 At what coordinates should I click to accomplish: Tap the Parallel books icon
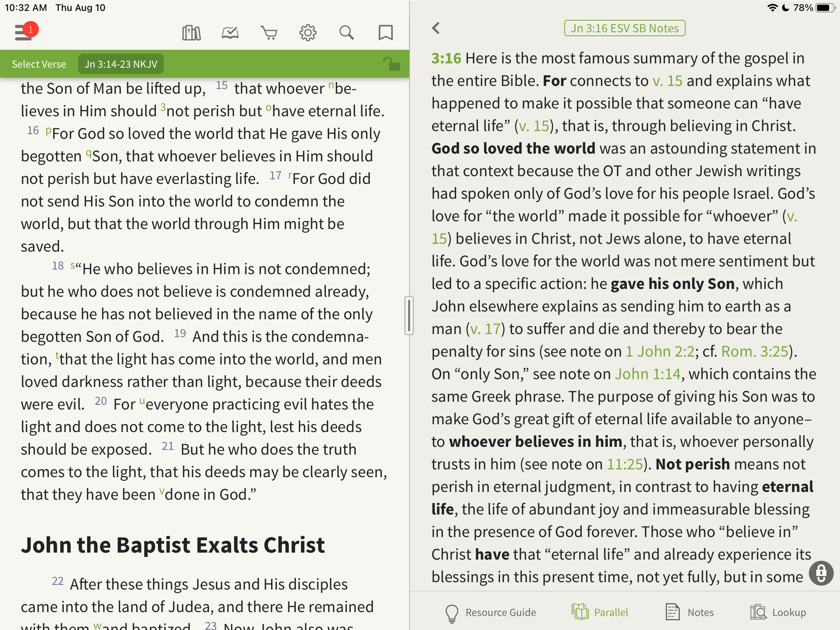click(580, 612)
